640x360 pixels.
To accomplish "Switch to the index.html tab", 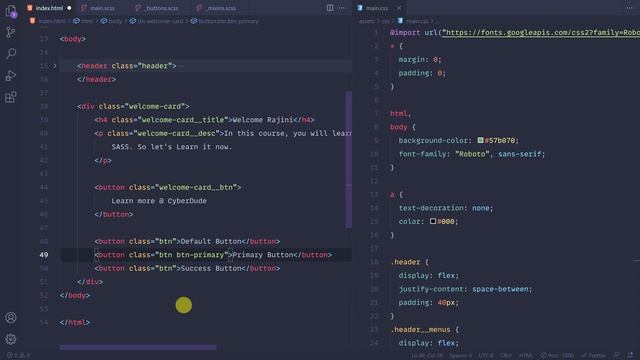I will click(x=49, y=8).
